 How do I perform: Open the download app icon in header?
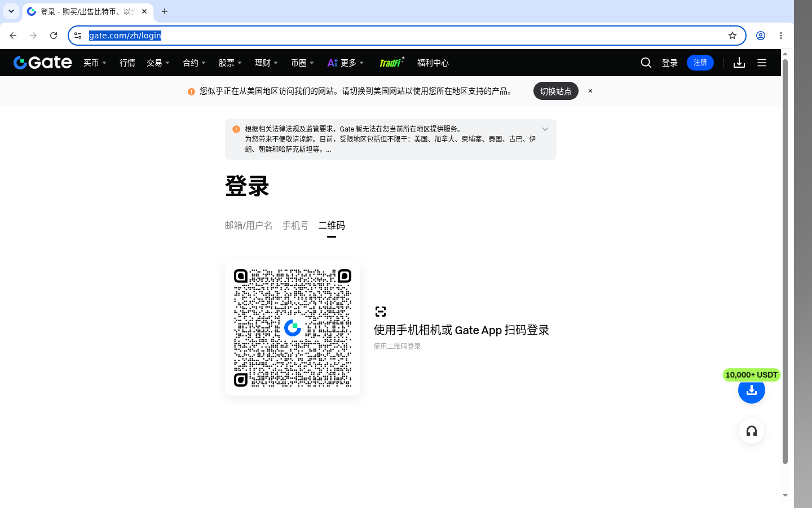[x=739, y=63]
